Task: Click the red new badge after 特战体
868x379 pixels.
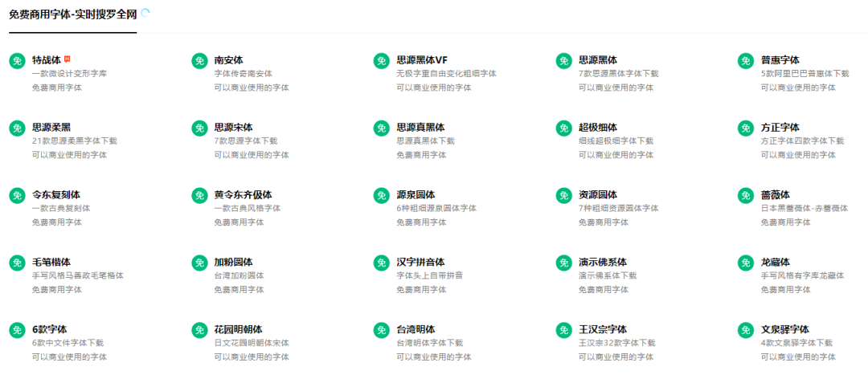Action: [x=68, y=58]
